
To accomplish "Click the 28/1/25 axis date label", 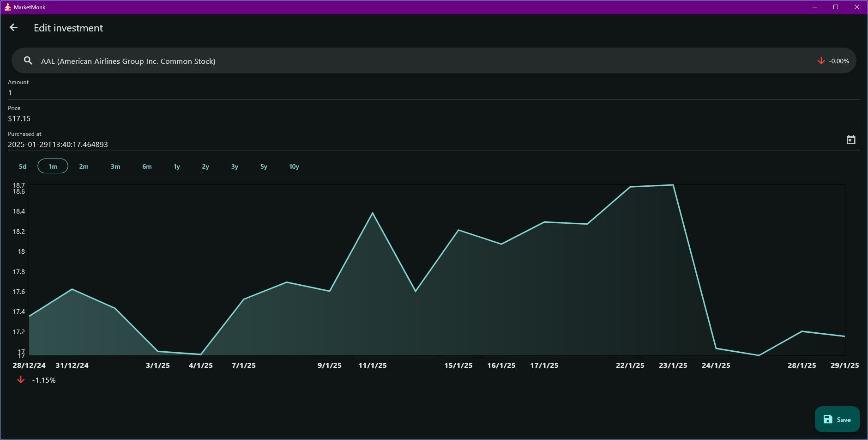I will coord(802,365).
